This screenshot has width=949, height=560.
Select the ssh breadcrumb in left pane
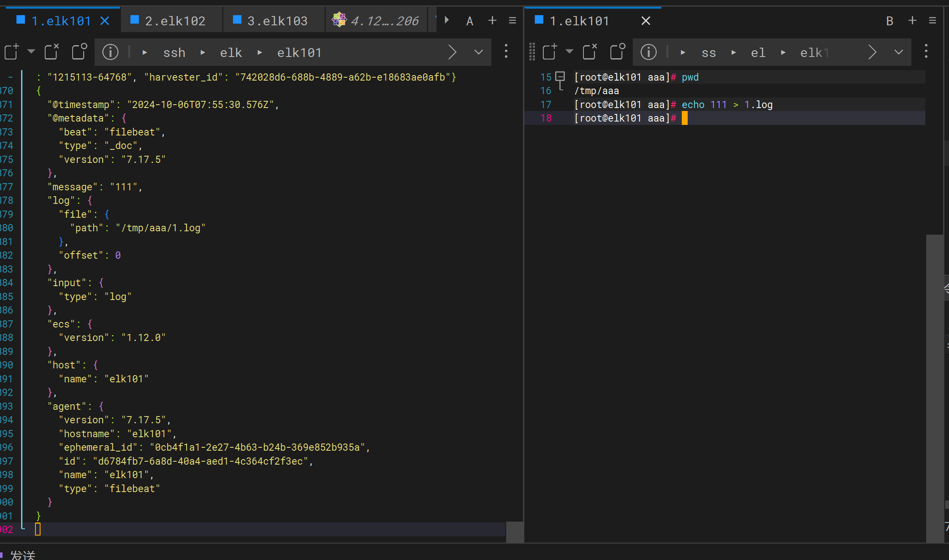[x=174, y=53]
